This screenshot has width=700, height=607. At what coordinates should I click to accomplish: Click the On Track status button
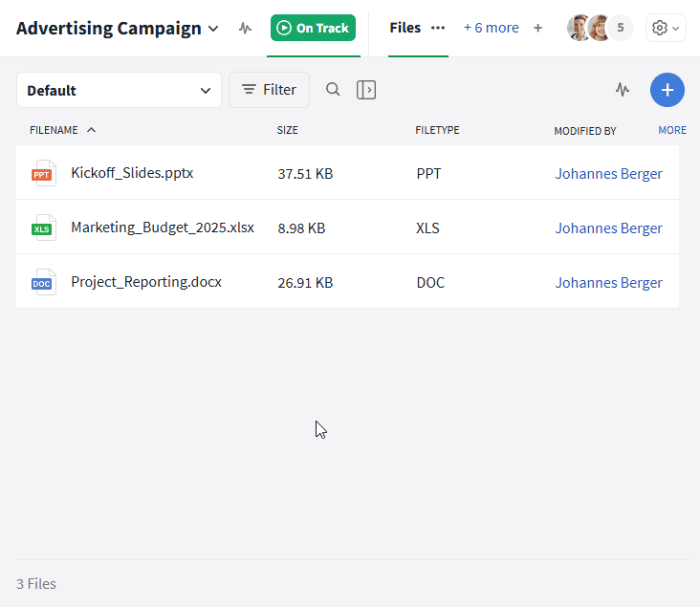[x=313, y=28]
